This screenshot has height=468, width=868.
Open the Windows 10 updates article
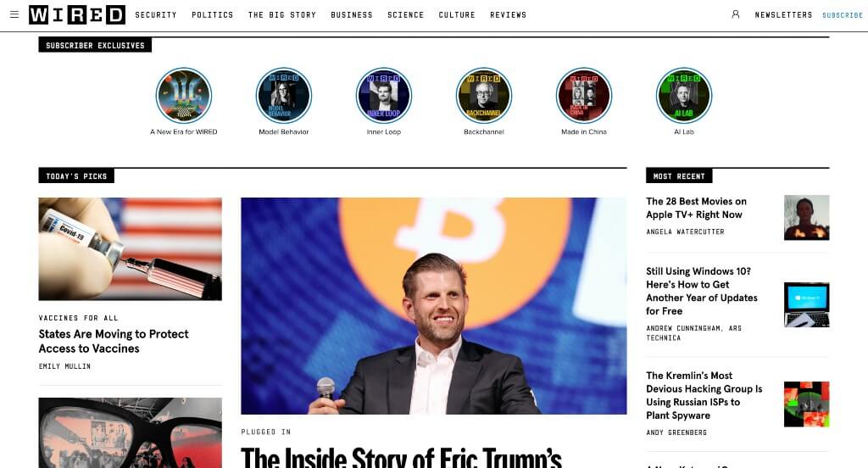click(701, 291)
